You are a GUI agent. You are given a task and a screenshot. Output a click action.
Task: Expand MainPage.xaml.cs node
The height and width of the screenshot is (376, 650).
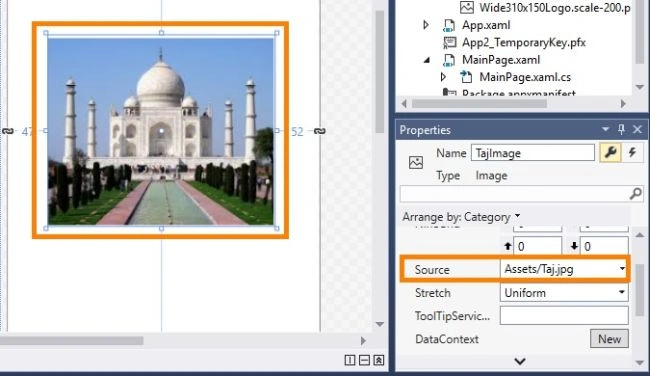[x=443, y=77]
